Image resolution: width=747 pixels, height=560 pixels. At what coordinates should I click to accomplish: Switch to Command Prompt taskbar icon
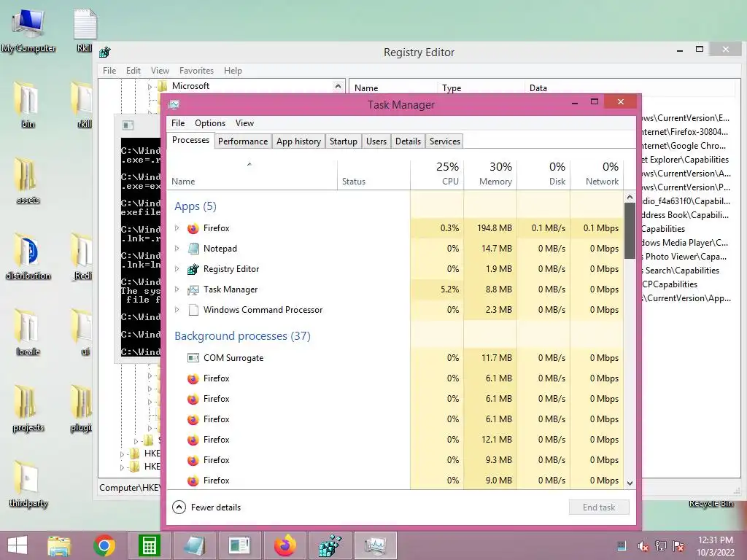point(239,545)
